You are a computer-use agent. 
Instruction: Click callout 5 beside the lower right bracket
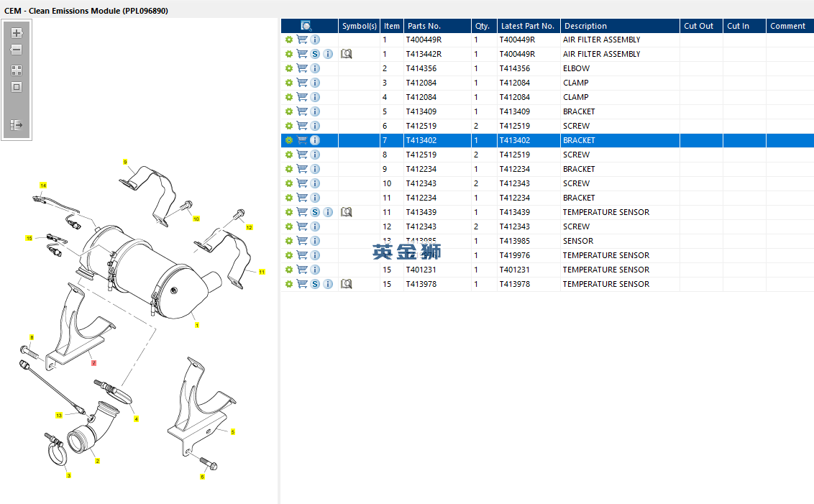232,432
